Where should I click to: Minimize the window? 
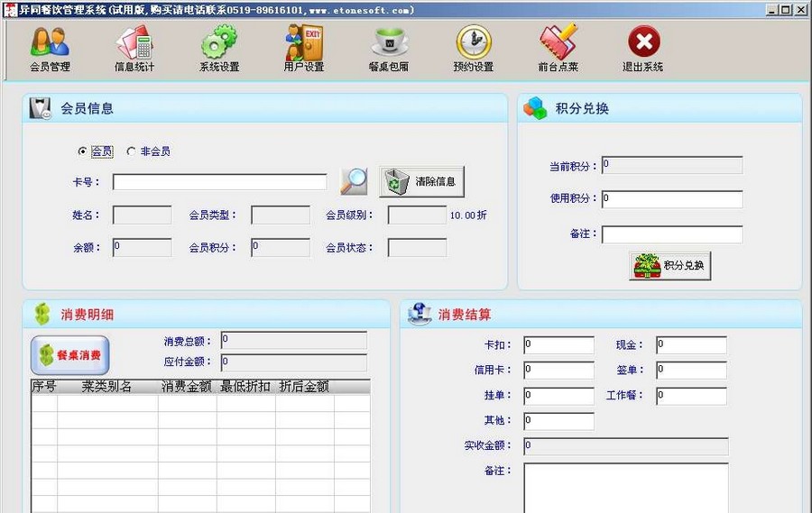click(772, 9)
